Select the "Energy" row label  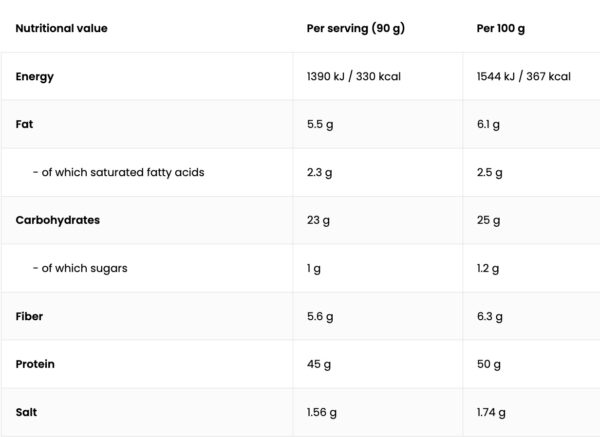36,76
